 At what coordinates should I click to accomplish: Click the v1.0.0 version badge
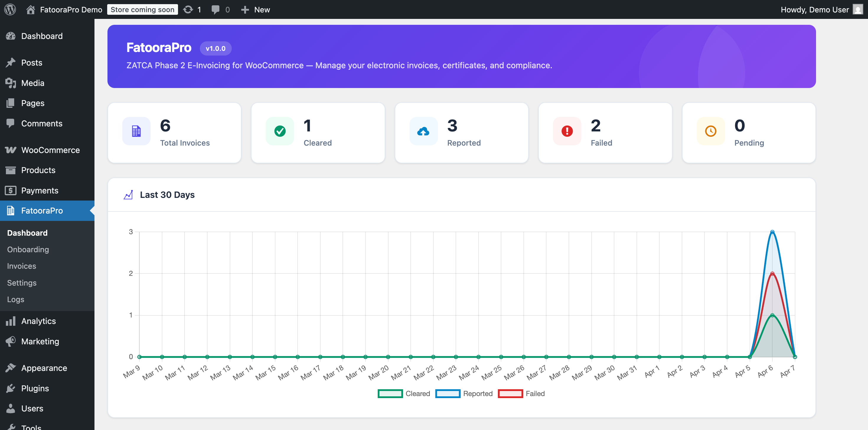[216, 48]
